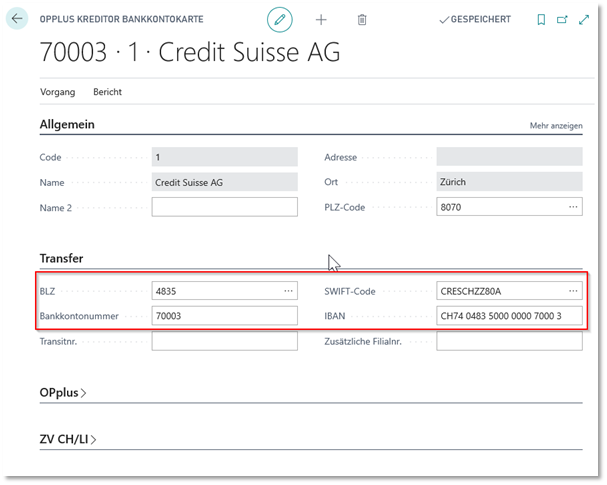
Task: Go back with the arrow icon
Action: coord(17,18)
